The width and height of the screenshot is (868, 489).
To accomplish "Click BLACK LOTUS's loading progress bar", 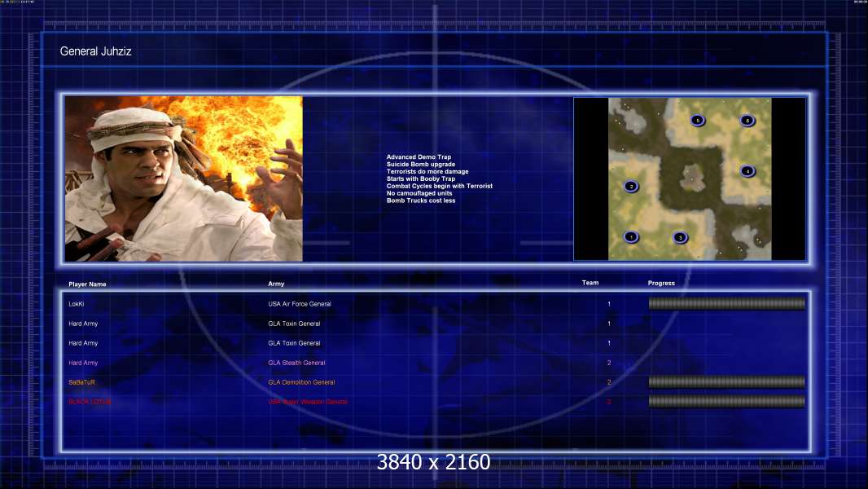I will point(727,402).
